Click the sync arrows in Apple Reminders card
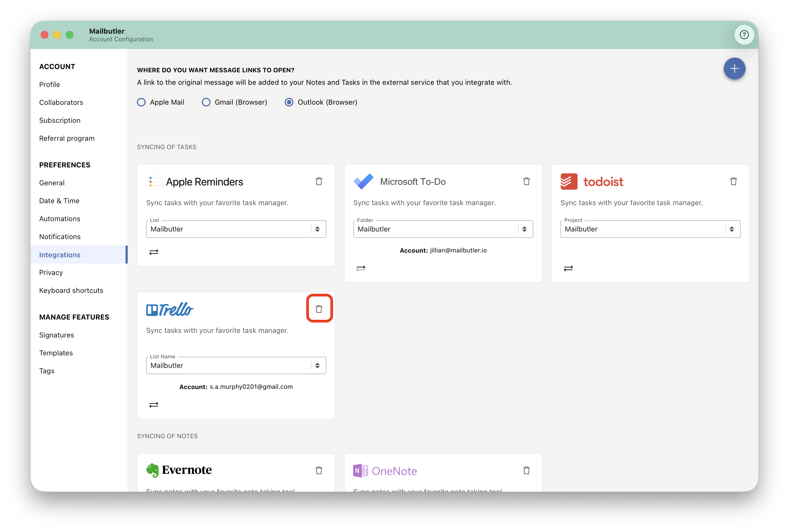 click(x=154, y=252)
